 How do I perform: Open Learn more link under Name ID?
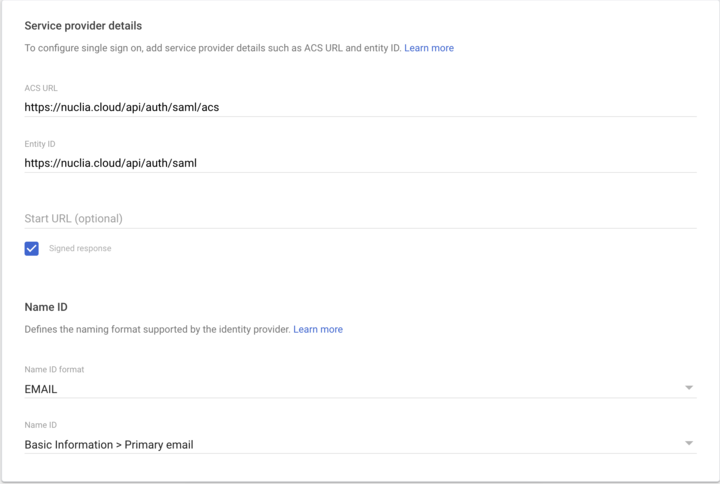[318, 329]
